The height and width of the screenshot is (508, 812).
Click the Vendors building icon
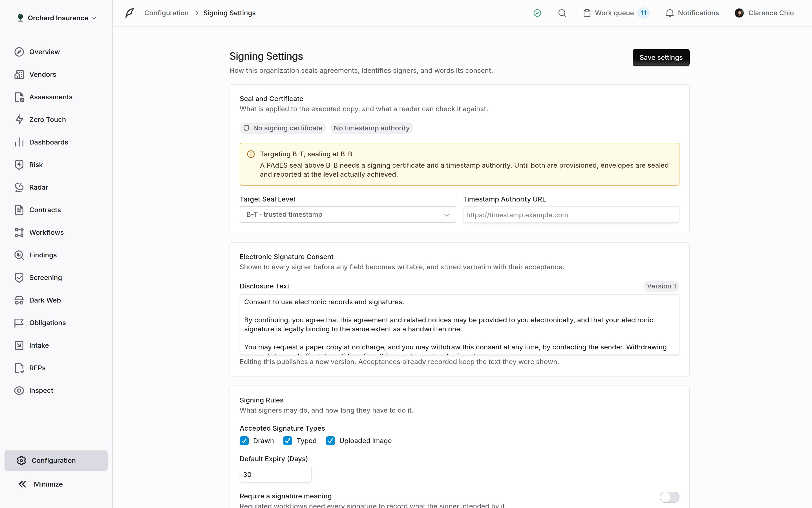point(19,74)
